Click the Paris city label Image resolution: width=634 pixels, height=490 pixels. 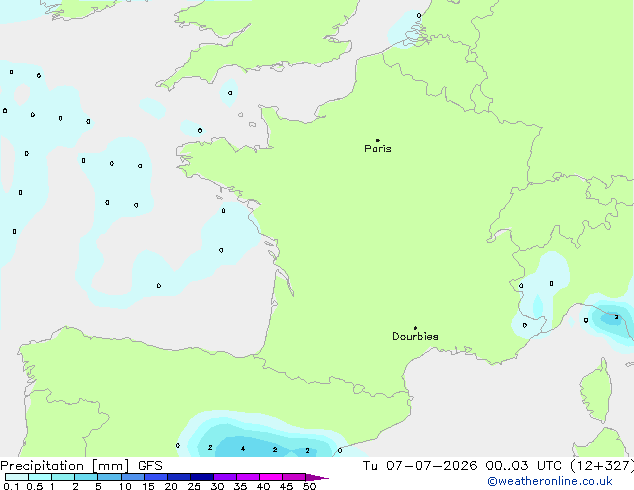tap(378, 148)
